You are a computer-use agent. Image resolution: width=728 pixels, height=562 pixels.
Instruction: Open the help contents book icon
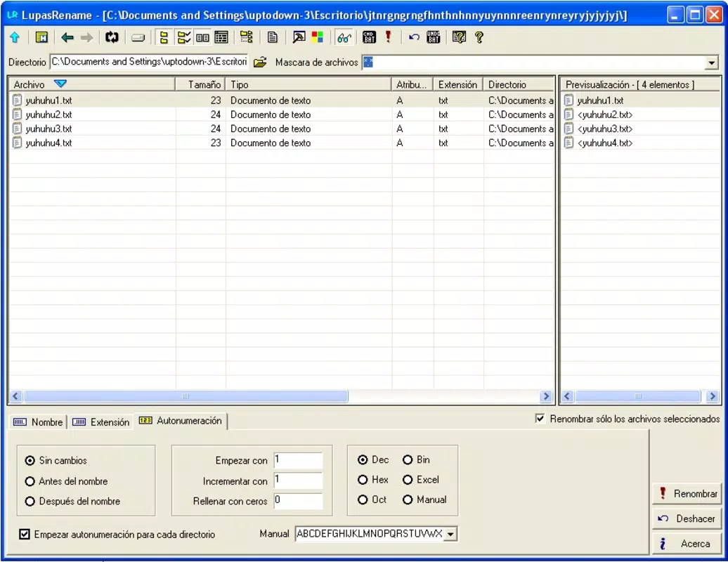[x=459, y=38]
